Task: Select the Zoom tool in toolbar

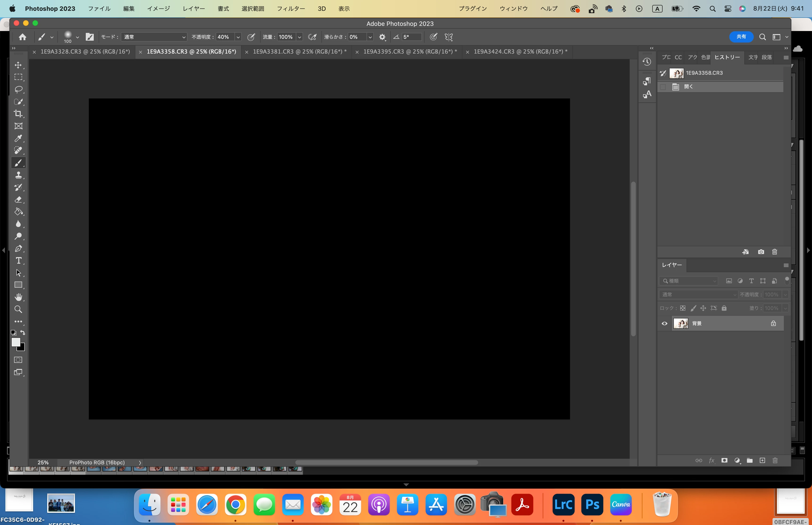Action: pos(18,309)
